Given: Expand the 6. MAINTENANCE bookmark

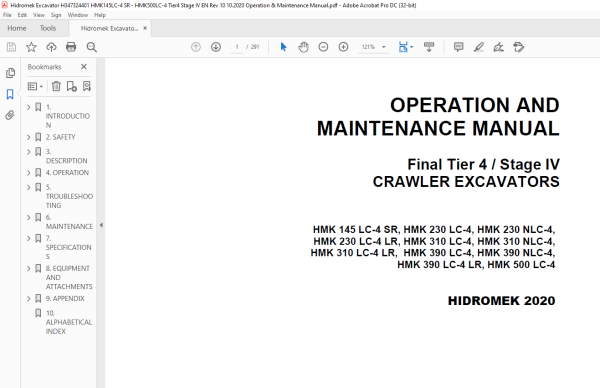Looking at the screenshot, I should (x=29, y=217).
